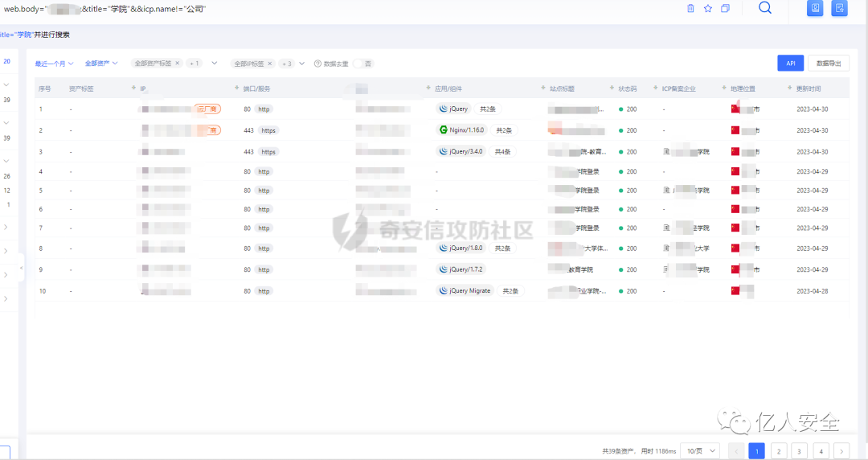Click the small icon beside 端口/服务 header

point(237,88)
